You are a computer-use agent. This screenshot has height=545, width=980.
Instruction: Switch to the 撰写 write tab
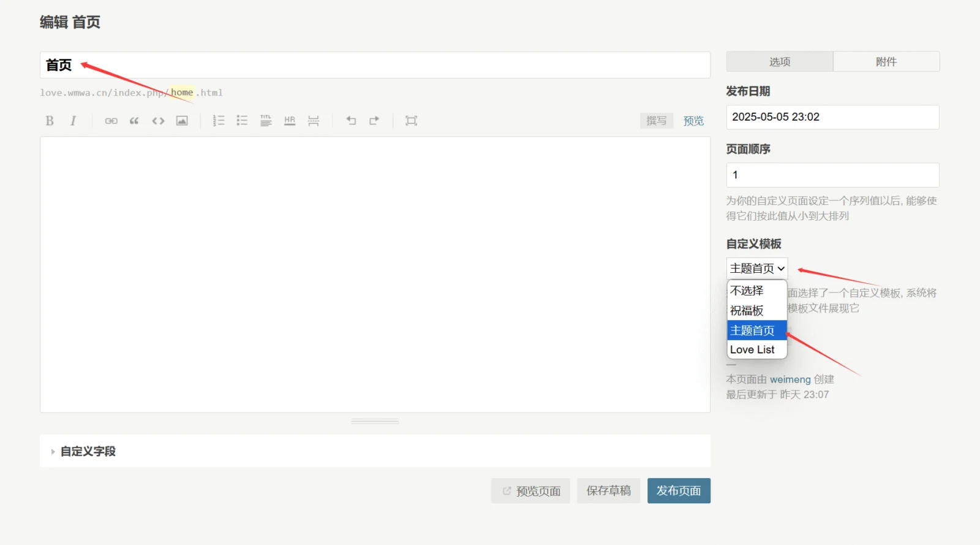[657, 121]
